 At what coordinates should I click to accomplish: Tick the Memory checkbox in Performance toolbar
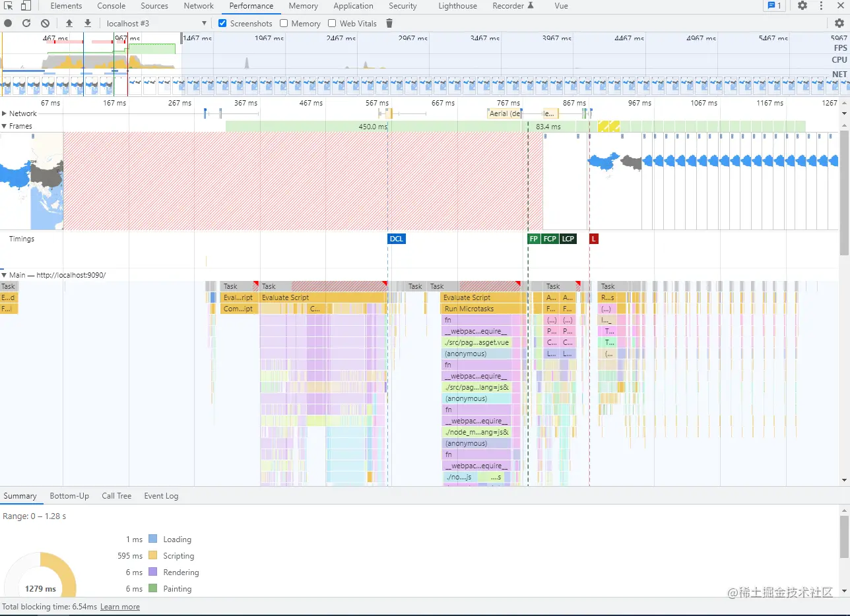tap(284, 23)
